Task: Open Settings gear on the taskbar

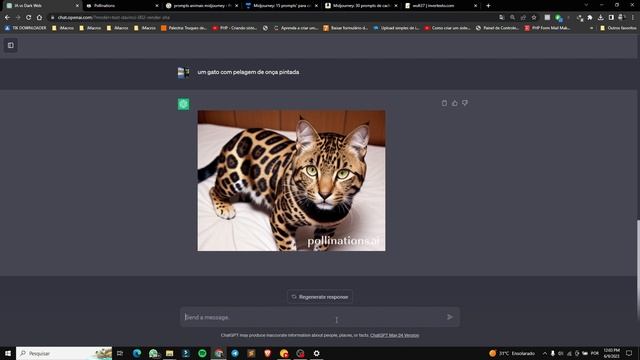Action: tap(316, 353)
